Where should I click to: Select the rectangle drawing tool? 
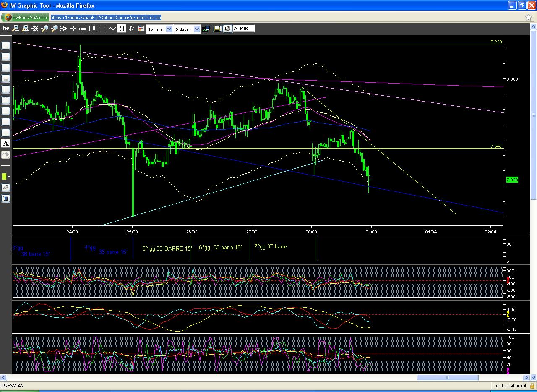(x=6, y=100)
